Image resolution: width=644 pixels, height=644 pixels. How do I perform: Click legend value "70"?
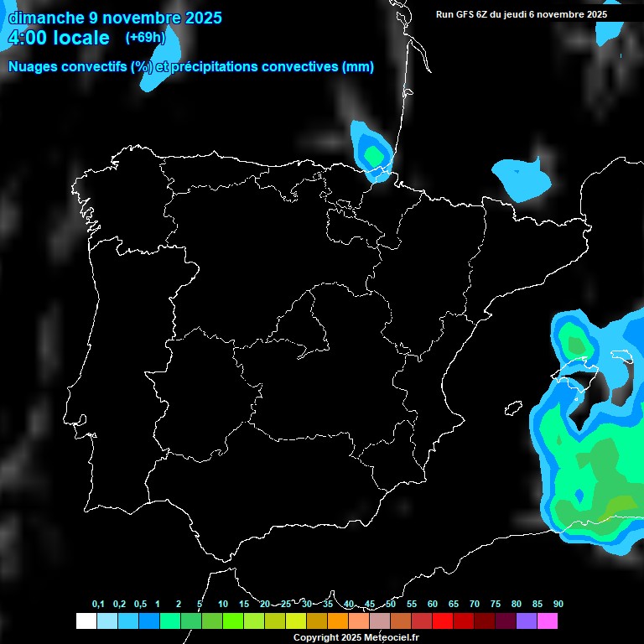[475, 604]
